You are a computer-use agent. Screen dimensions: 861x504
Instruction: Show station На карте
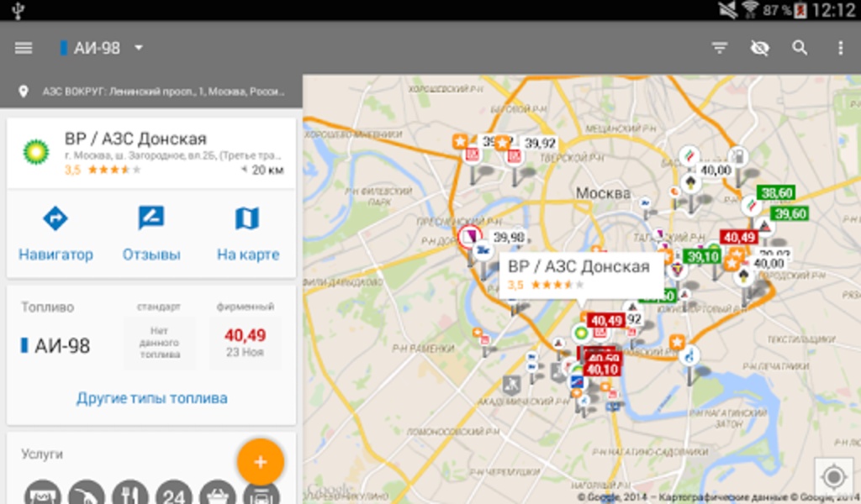click(x=247, y=218)
